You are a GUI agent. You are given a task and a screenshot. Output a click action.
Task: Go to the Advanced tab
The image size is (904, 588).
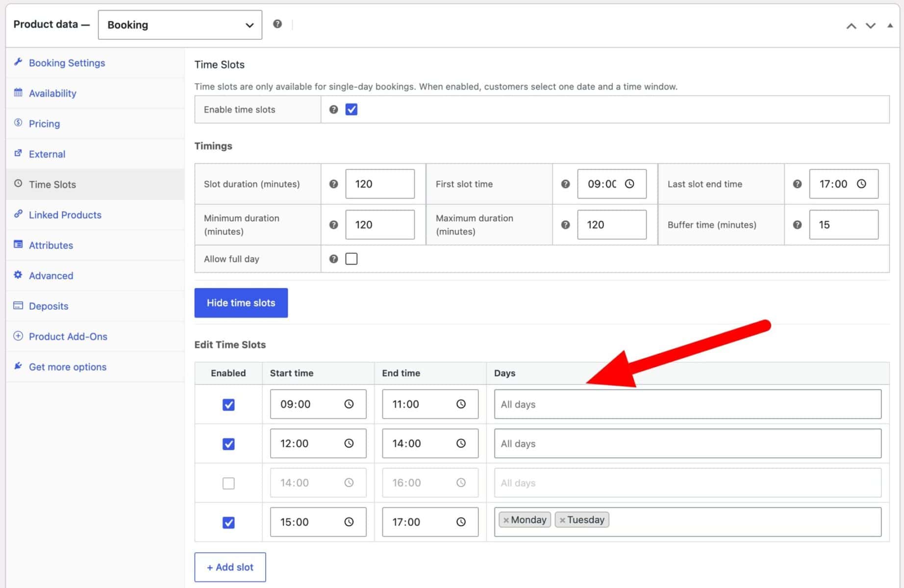(x=95, y=275)
